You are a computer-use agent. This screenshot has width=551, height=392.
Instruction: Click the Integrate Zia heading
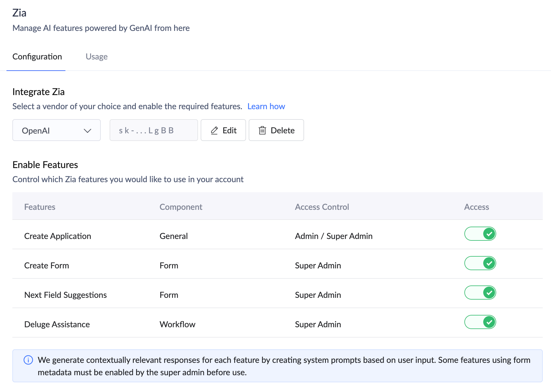point(39,92)
